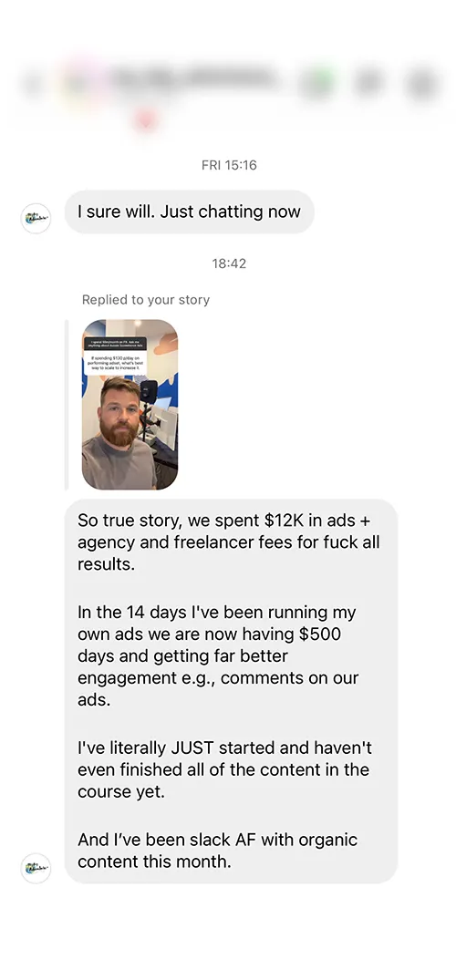This screenshot has height=980, width=456.
Task: Tap the blurred video call icon
Action: (x=368, y=82)
